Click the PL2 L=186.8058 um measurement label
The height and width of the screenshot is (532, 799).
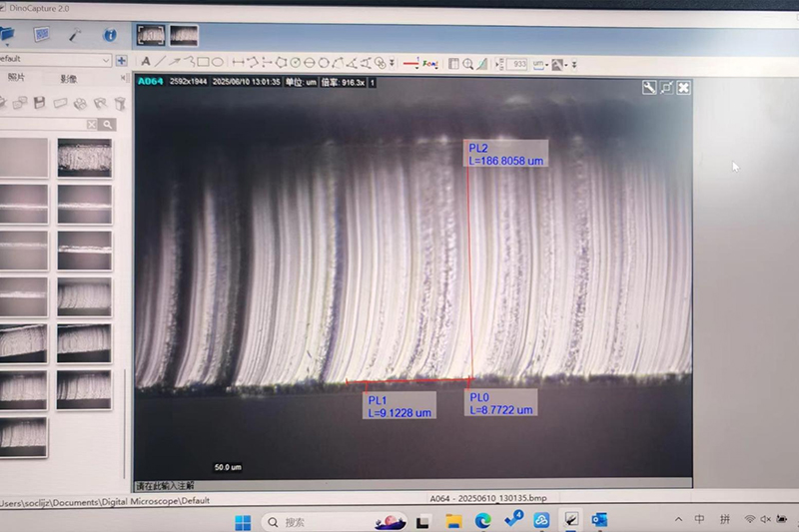point(506,154)
